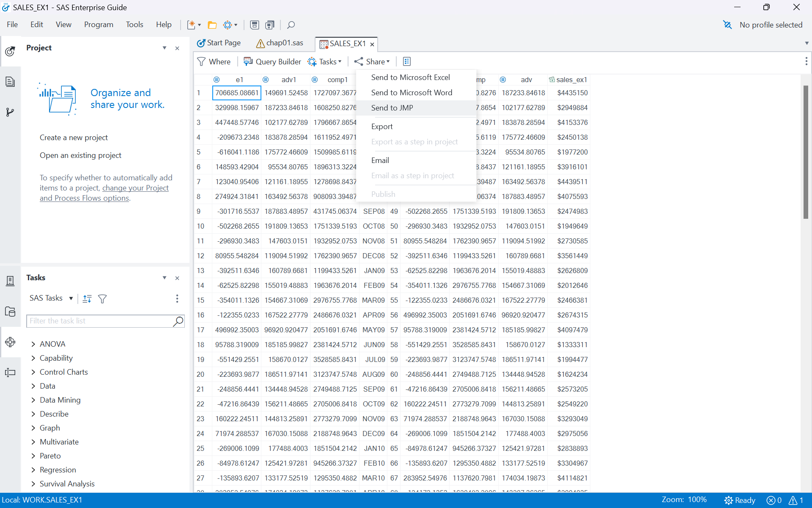
Task: Click the funnel filter icon beside SAS Tasks
Action: tap(102, 298)
